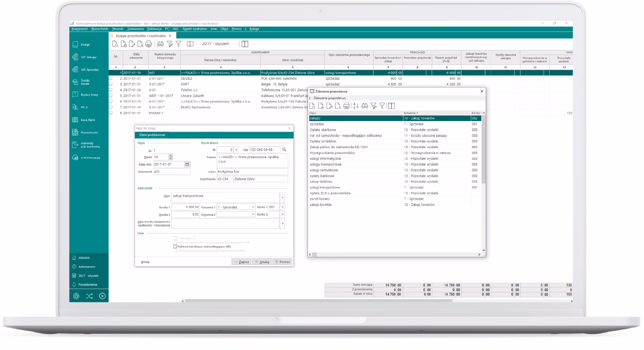Click the NIP magnifier search icon
Viewport: 644px width, 350px height.
tap(284, 150)
